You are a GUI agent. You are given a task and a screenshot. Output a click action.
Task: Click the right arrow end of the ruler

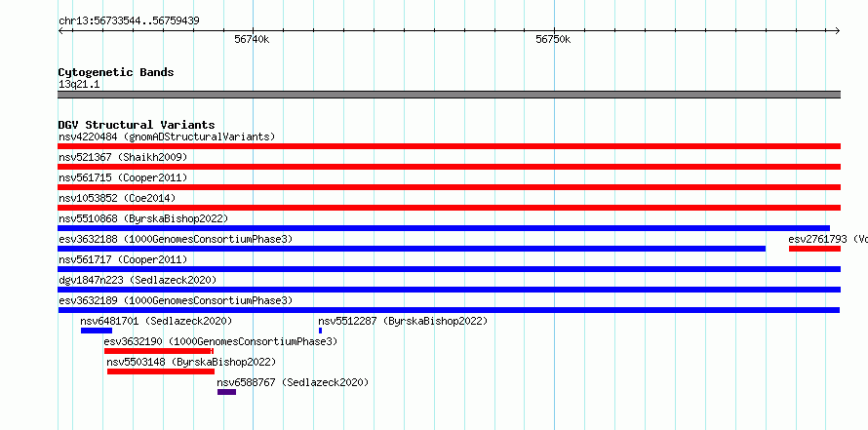point(838,31)
